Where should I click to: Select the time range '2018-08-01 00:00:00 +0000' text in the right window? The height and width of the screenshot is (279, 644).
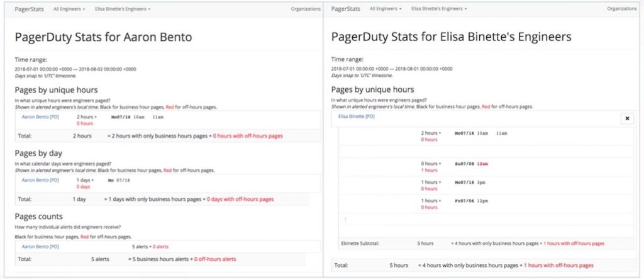point(425,69)
